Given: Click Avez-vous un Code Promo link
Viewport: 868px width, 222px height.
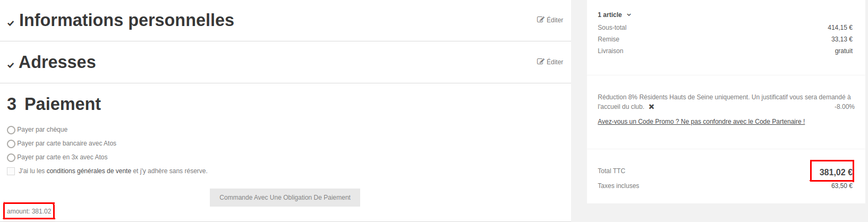Looking at the screenshot, I should click(701, 122).
